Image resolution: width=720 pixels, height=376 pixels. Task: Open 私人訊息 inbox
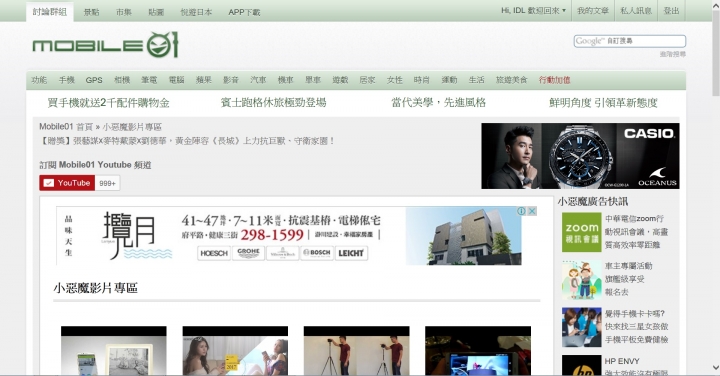point(636,11)
